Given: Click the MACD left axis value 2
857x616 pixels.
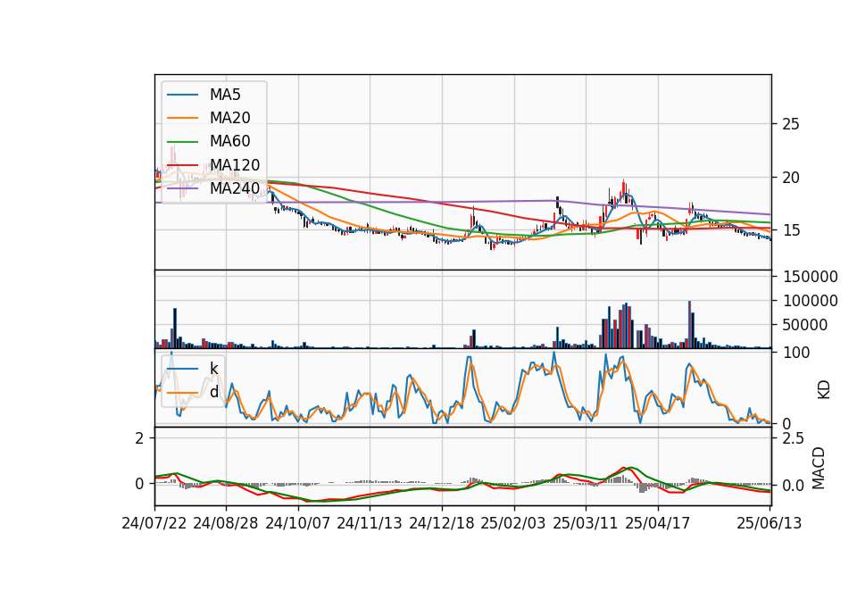Looking at the screenshot, I should 140,438.
